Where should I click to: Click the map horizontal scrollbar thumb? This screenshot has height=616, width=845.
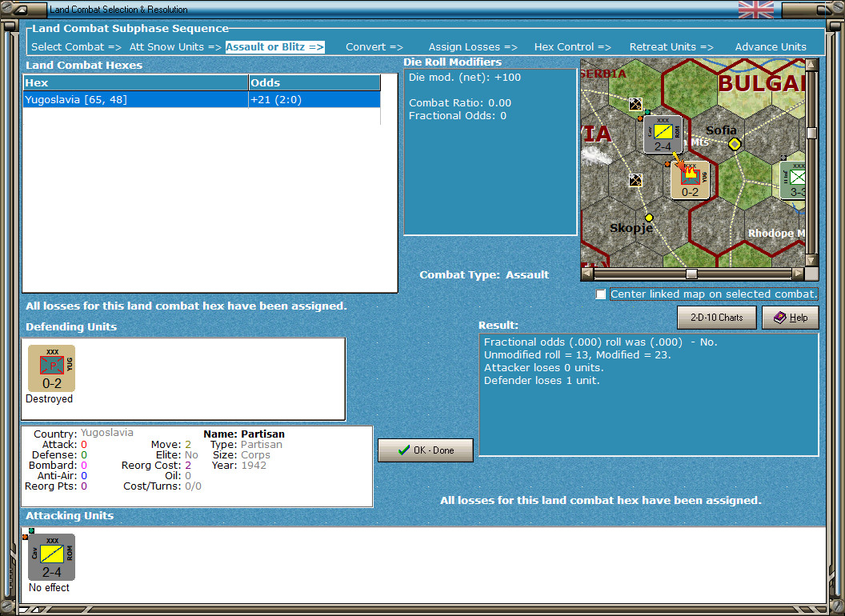tap(691, 274)
